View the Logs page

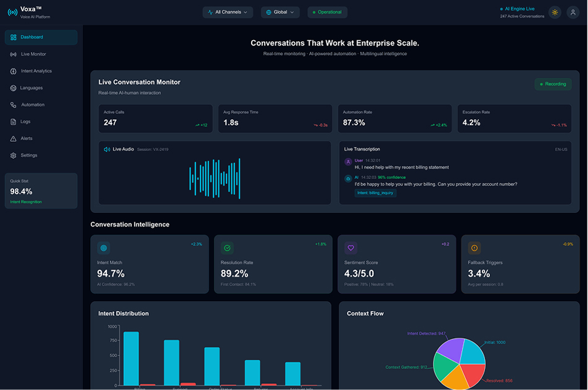[25, 122]
